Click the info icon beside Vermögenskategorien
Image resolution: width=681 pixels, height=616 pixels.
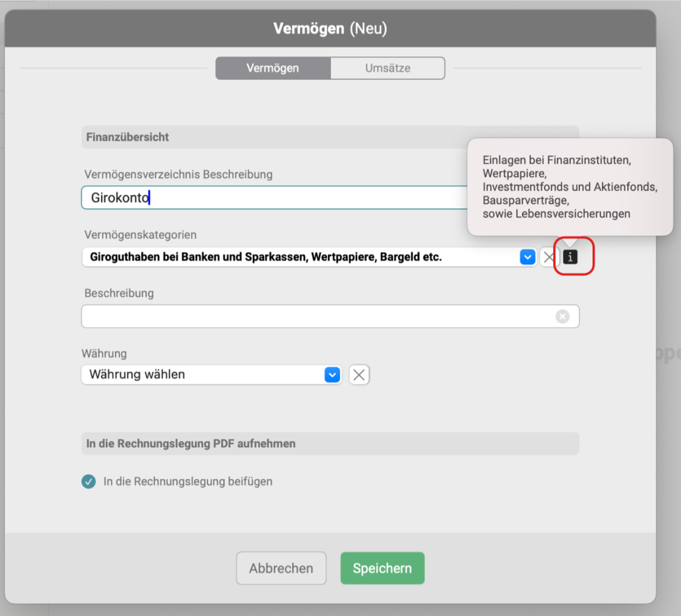(570, 257)
